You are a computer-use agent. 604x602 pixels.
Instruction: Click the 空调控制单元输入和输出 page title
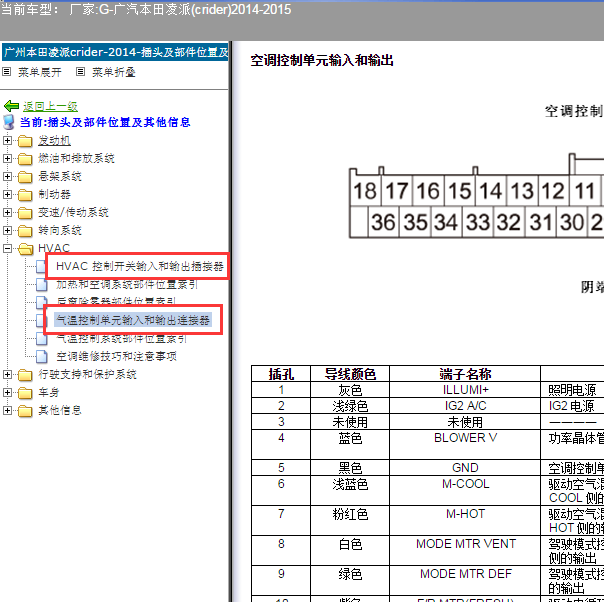(322, 60)
